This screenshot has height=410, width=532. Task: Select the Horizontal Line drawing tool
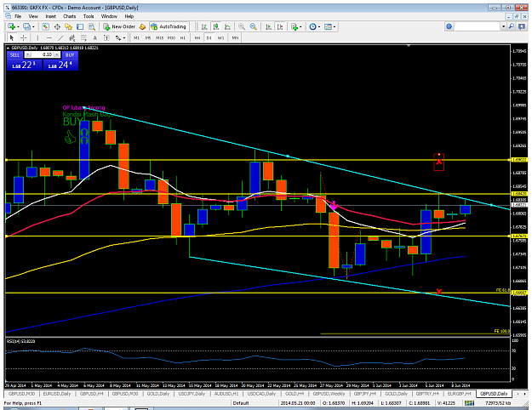click(49, 38)
